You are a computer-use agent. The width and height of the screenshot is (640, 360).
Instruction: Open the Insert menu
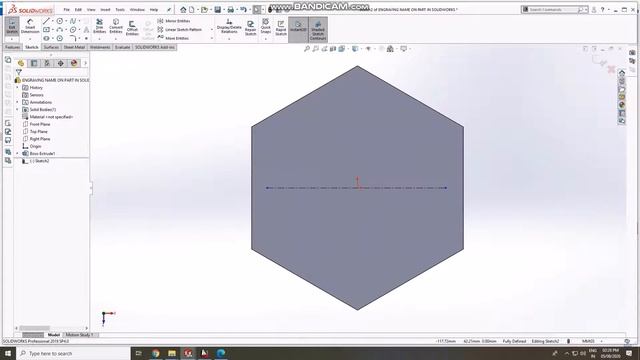(105, 9)
